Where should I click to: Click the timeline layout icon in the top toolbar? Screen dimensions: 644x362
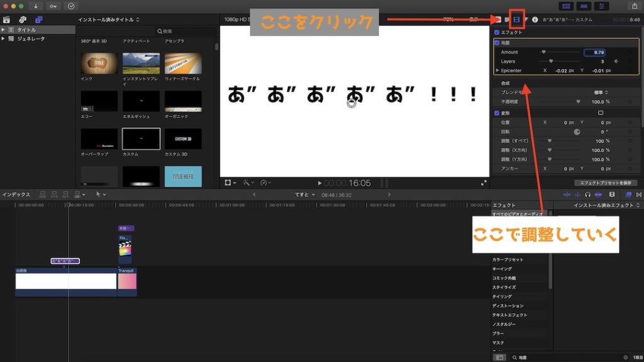click(601, 6)
